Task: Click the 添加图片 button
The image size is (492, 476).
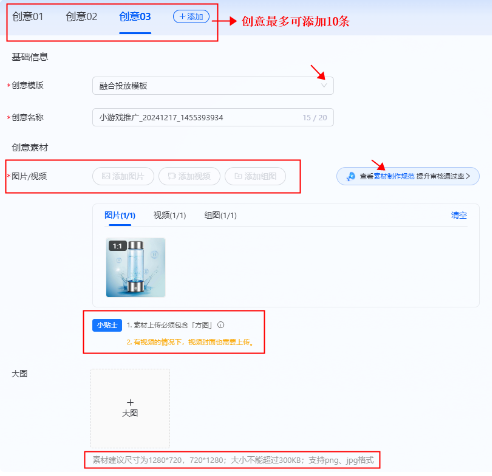Action: pyautogui.click(x=123, y=176)
